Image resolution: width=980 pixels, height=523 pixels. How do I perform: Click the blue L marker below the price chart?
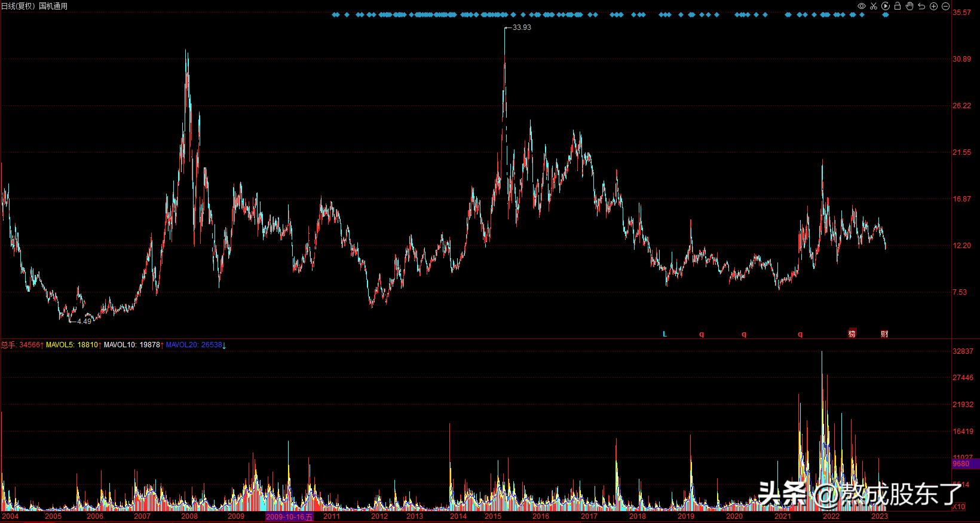coord(664,334)
